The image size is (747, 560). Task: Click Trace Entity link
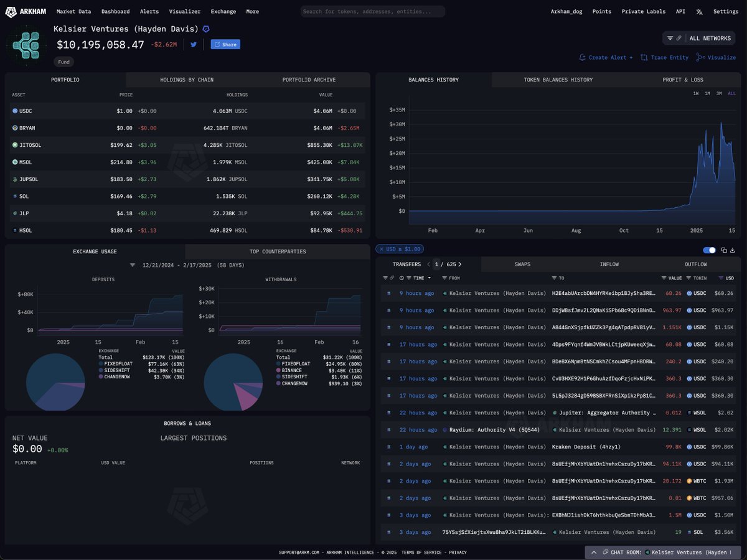(664, 57)
